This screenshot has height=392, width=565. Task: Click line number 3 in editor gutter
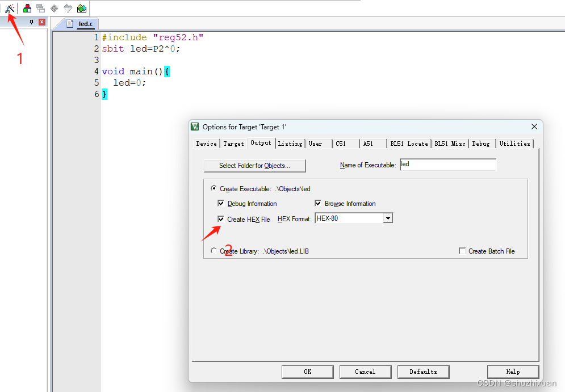[96, 60]
